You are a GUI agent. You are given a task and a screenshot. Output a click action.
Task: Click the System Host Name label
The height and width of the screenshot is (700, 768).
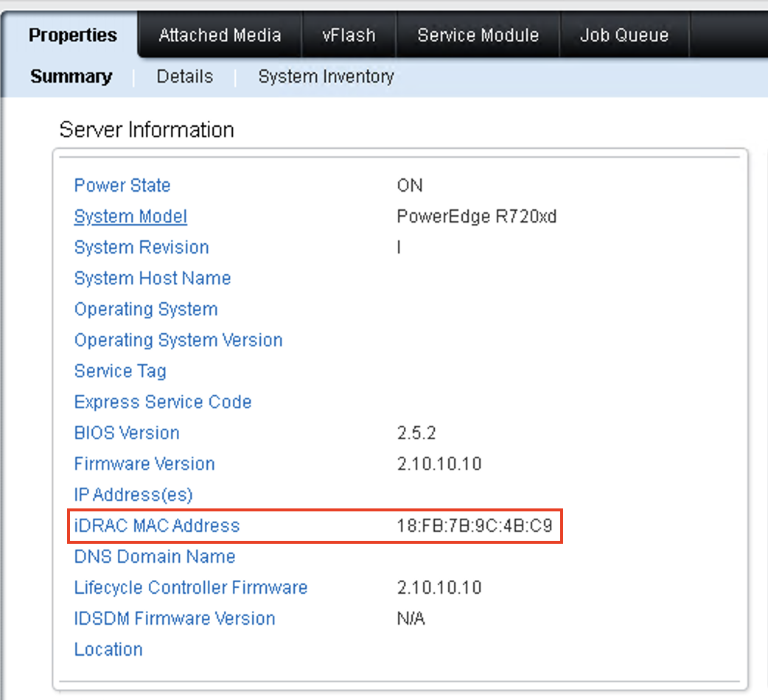pos(153,279)
